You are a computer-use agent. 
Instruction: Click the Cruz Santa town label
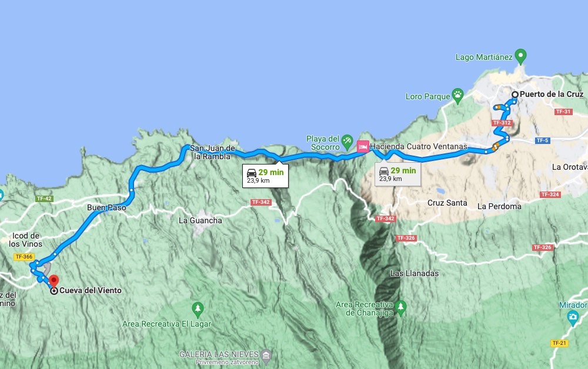pyautogui.click(x=447, y=203)
